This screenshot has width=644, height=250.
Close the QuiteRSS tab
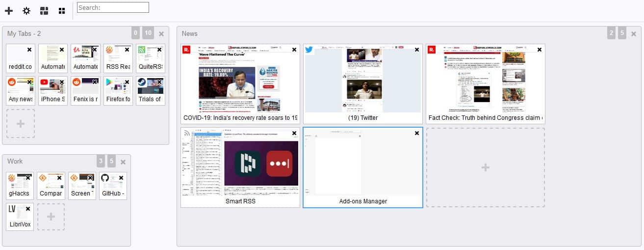click(x=159, y=50)
